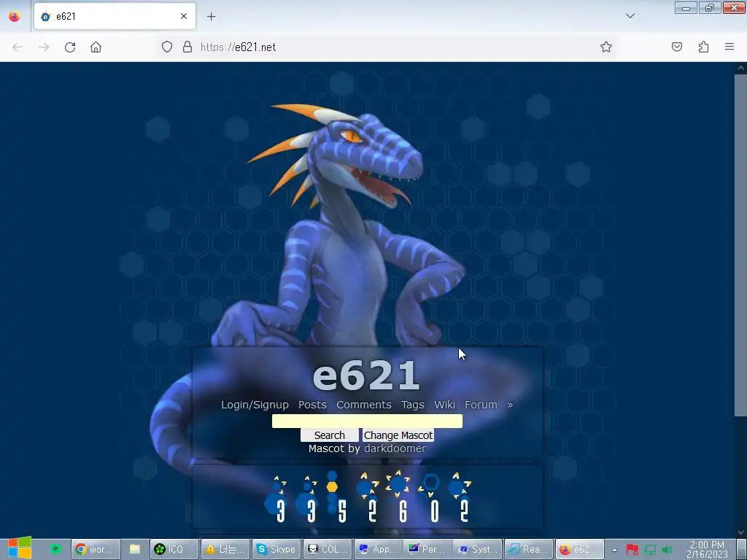Click the Firefox View icon

click(15, 16)
